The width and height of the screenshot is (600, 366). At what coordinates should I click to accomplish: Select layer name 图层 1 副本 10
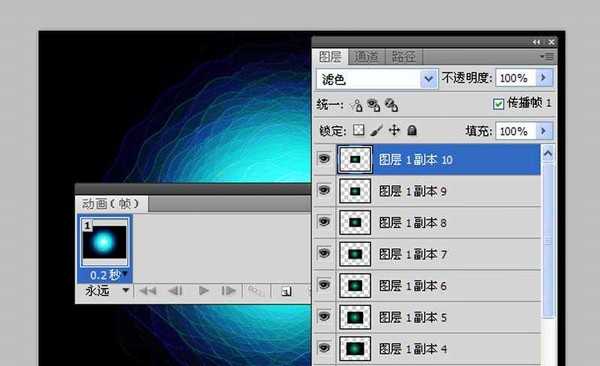click(416, 160)
